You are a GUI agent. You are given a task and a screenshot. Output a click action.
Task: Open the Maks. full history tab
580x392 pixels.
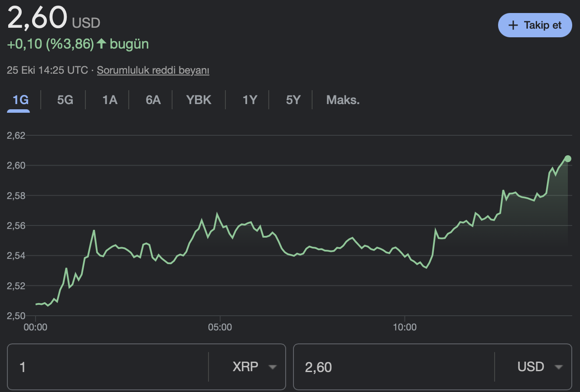click(343, 100)
